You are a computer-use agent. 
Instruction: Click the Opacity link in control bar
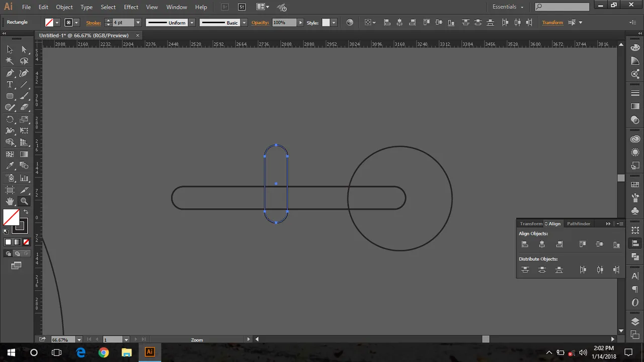pos(260,23)
